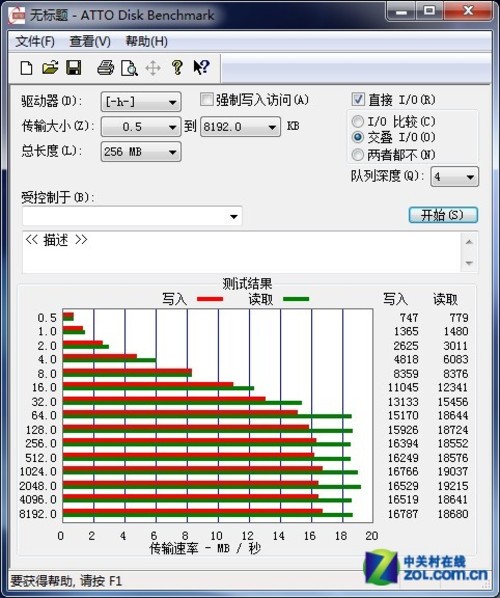The image size is (500, 598).
Task: Select the I/O 比较 radio option
Action: 357,122
